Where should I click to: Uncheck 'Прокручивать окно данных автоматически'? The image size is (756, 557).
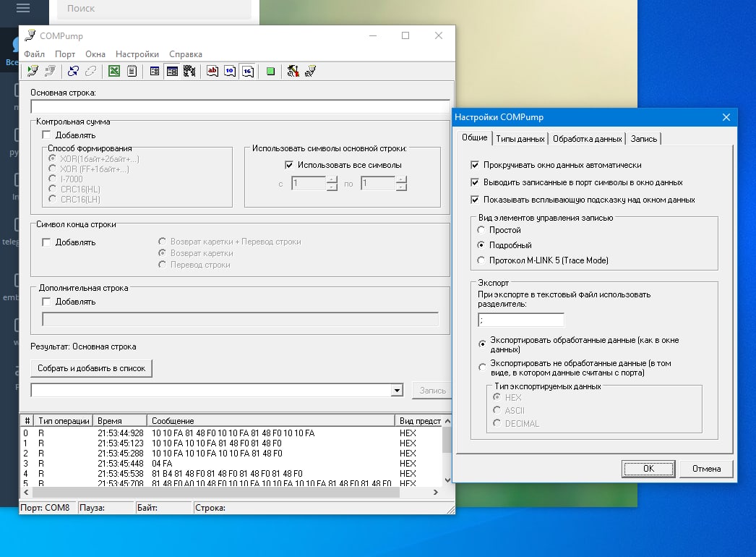tap(475, 165)
